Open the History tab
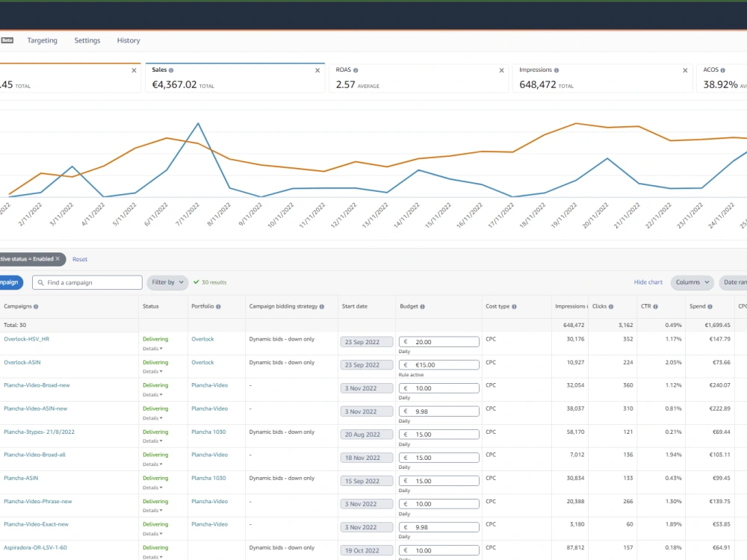747x560 pixels. point(128,40)
